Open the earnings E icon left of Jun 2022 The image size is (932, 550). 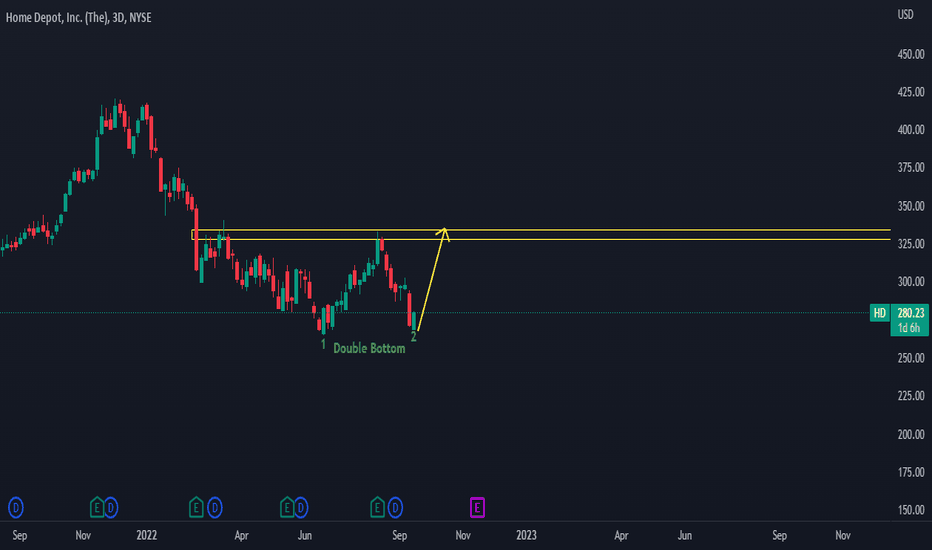(x=287, y=508)
